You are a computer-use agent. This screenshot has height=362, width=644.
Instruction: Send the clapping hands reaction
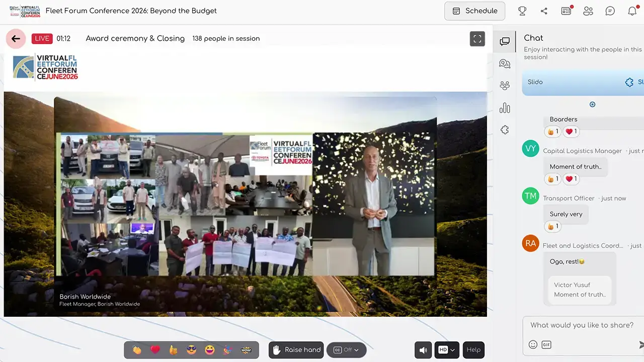(x=137, y=350)
